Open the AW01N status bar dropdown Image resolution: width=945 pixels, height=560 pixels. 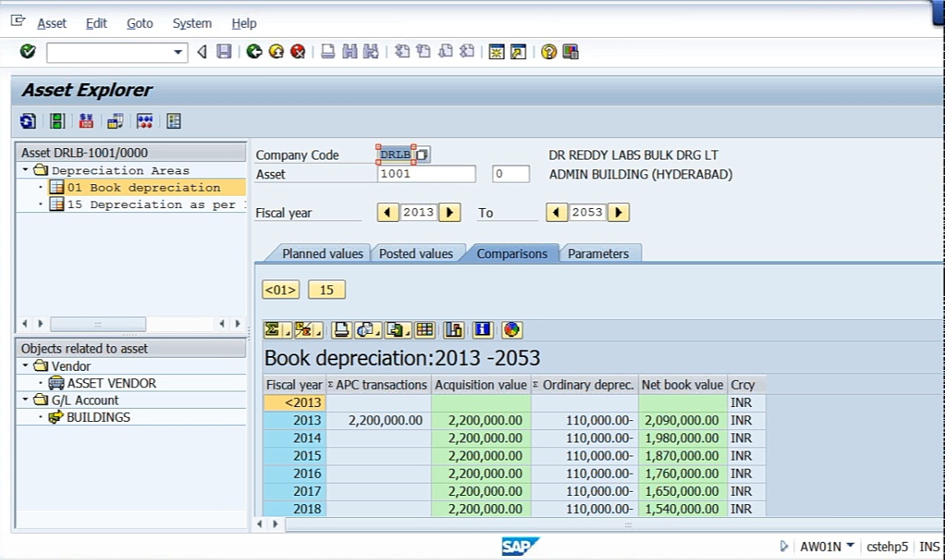tap(850, 545)
